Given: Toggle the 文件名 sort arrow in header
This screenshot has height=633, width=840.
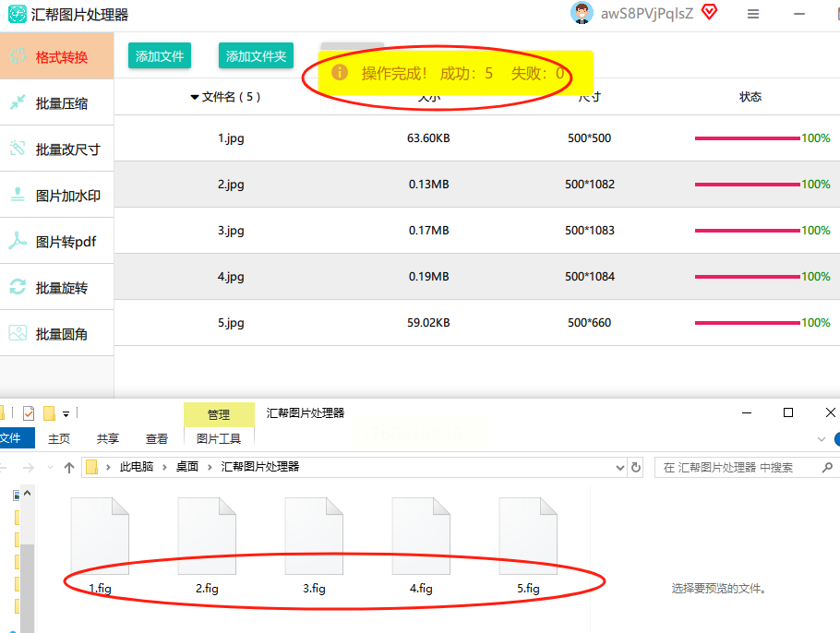Looking at the screenshot, I should [x=195, y=97].
